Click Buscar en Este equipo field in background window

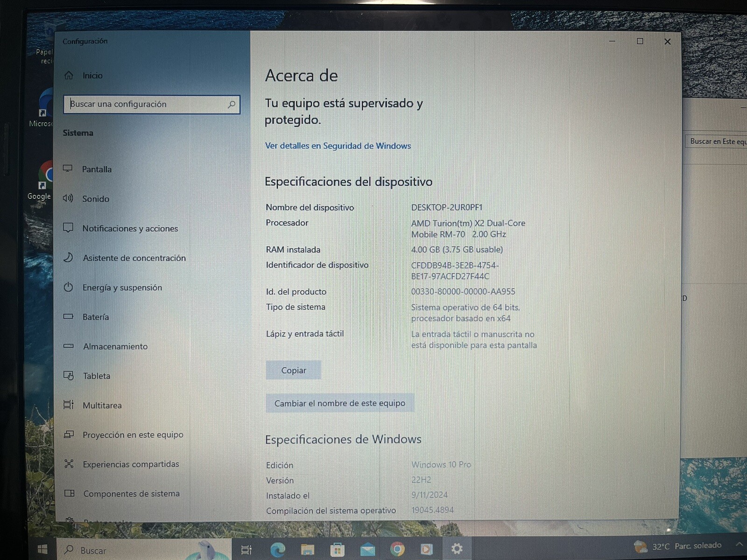(716, 141)
